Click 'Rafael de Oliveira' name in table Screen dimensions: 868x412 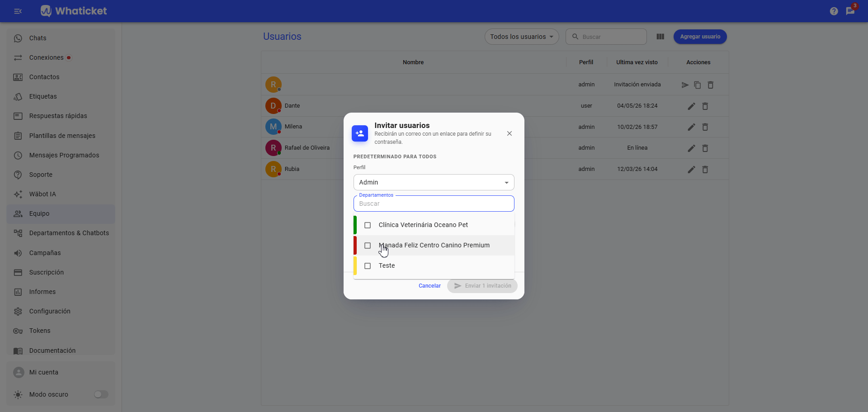point(307,148)
